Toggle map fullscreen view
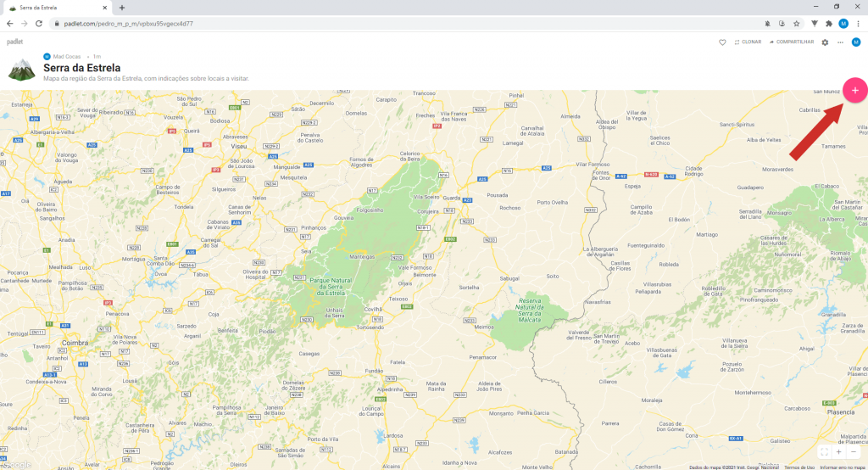This screenshot has width=868, height=470. [x=824, y=451]
